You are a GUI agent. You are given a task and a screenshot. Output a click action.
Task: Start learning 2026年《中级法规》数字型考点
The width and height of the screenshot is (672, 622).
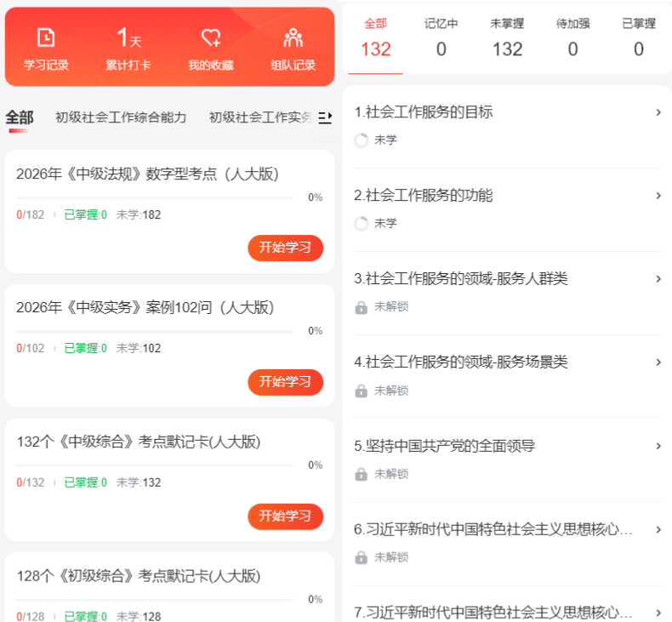pos(285,248)
